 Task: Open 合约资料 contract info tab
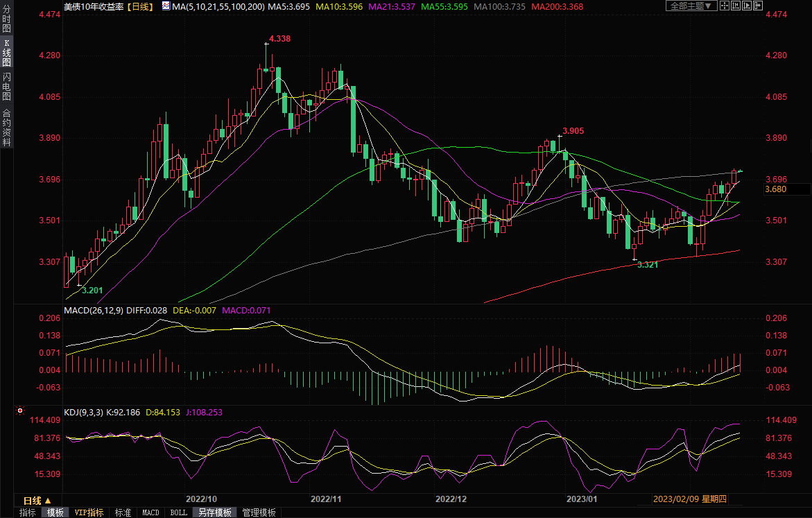click(x=6, y=128)
